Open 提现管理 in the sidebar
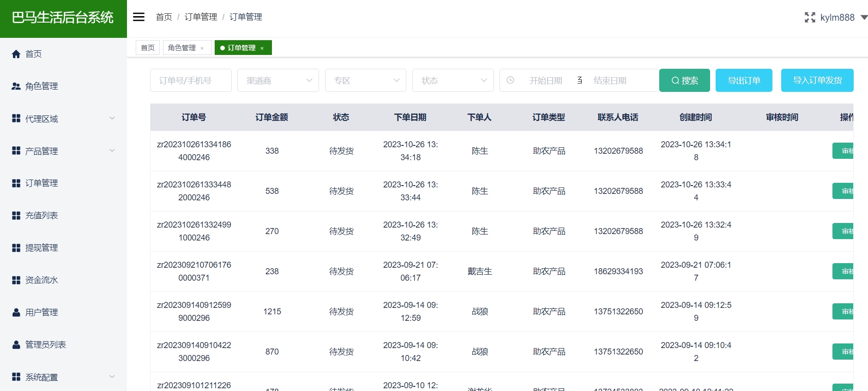The image size is (868, 391). click(63, 248)
